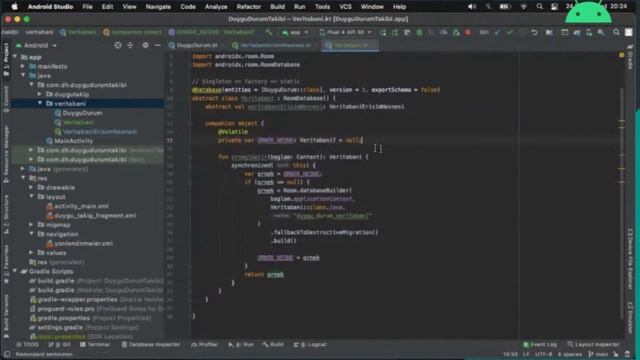The width and height of the screenshot is (640, 360).
Task: Click the Search Everywhere magnifier icon
Action: tap(616, 32)
